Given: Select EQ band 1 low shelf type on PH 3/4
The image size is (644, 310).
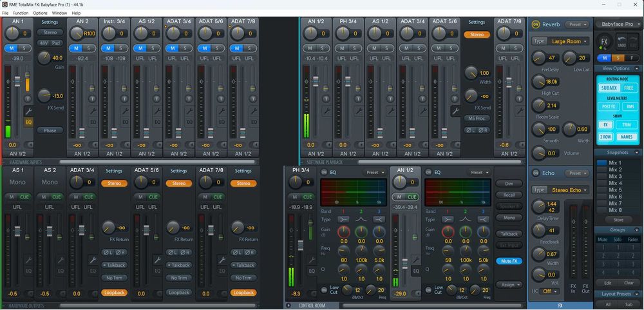Looking at the screenshot, I should point(344,220).
